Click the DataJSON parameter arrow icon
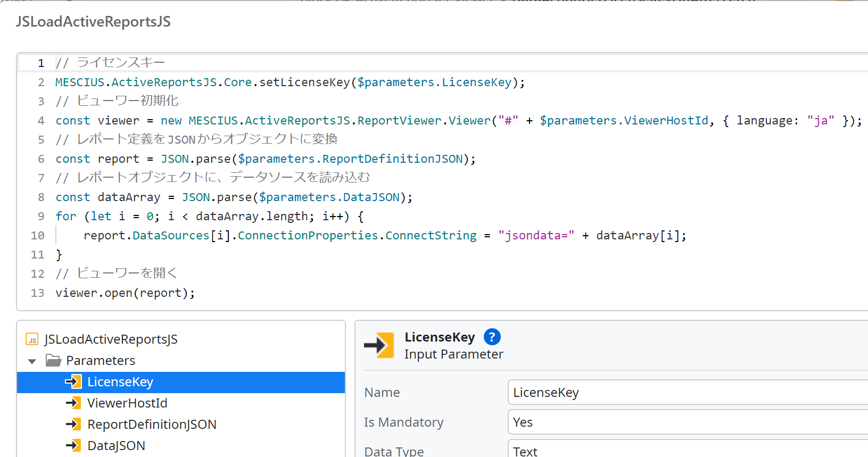This screenshot has width=868, height=457. (73, 446)
